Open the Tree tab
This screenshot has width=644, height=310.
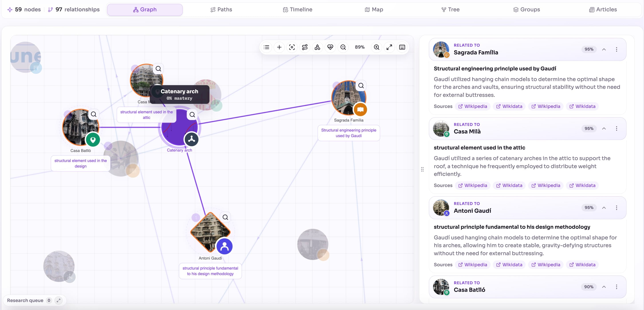pos(450,10)
